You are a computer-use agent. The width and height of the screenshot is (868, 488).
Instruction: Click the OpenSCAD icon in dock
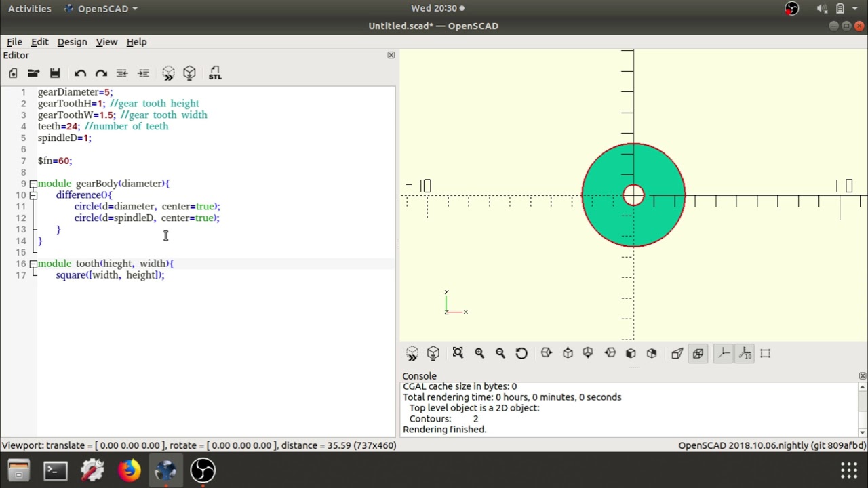[165, 470]
